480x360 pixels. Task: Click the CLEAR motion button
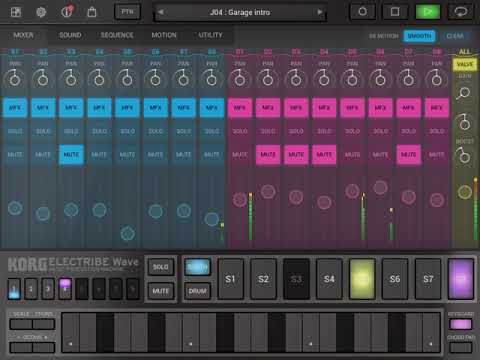(455, 36)
